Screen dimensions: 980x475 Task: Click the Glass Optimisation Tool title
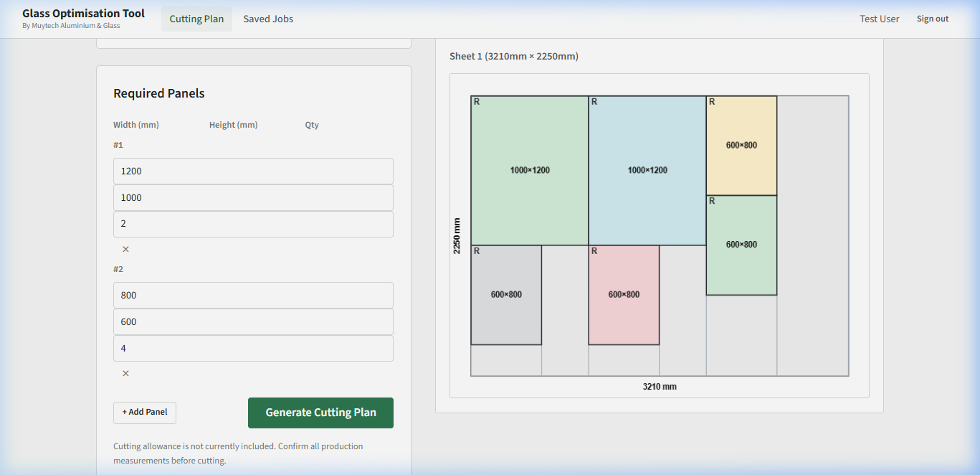click(x=83, y=13)
